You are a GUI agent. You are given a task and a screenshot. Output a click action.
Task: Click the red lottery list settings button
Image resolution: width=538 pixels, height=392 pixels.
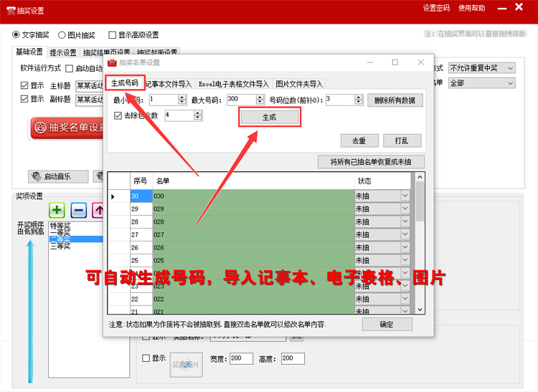tap(68, 128)
